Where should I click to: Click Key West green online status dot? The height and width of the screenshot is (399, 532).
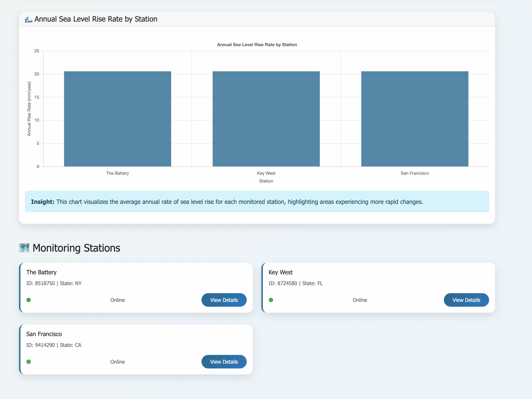[x=271, y=300]
